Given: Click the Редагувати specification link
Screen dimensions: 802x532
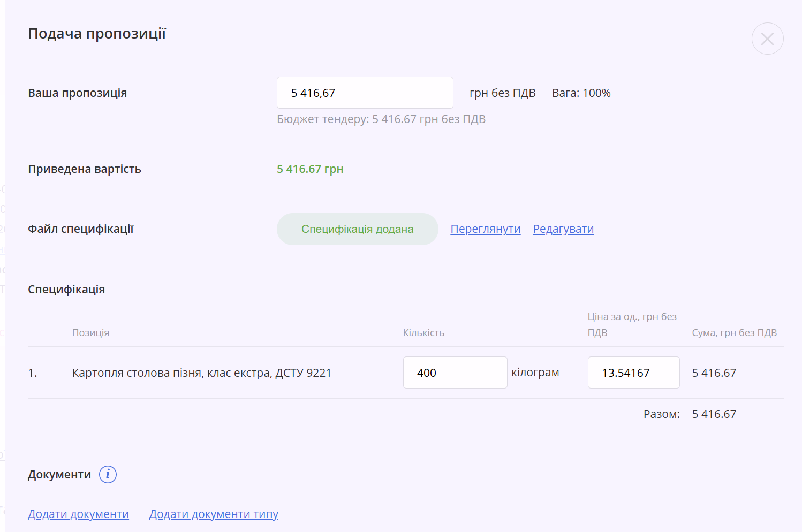Looking at the screenshot, I should tap(563, 229).
